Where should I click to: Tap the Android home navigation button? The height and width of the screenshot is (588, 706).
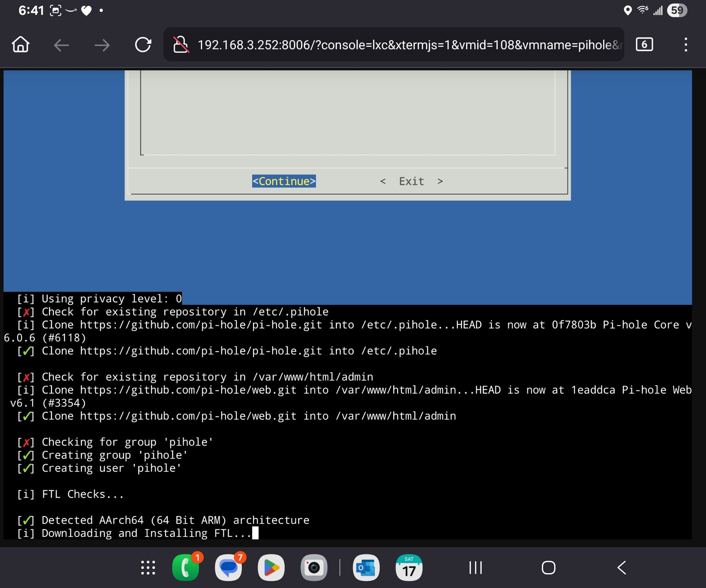(x=548, y=568)
